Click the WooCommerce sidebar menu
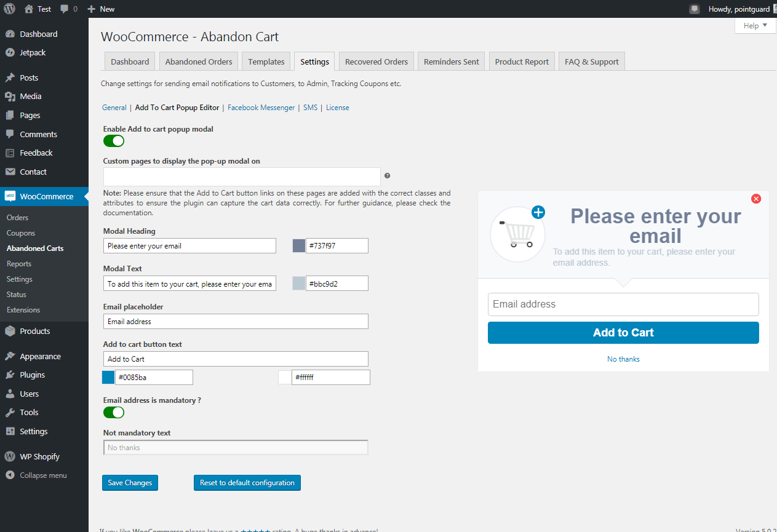The image size is (777, 532). [44, 196]
